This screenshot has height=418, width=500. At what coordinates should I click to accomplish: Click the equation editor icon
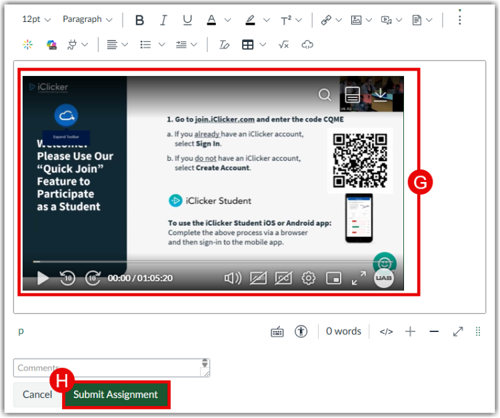pyautogui.click(x=283, y=45)
